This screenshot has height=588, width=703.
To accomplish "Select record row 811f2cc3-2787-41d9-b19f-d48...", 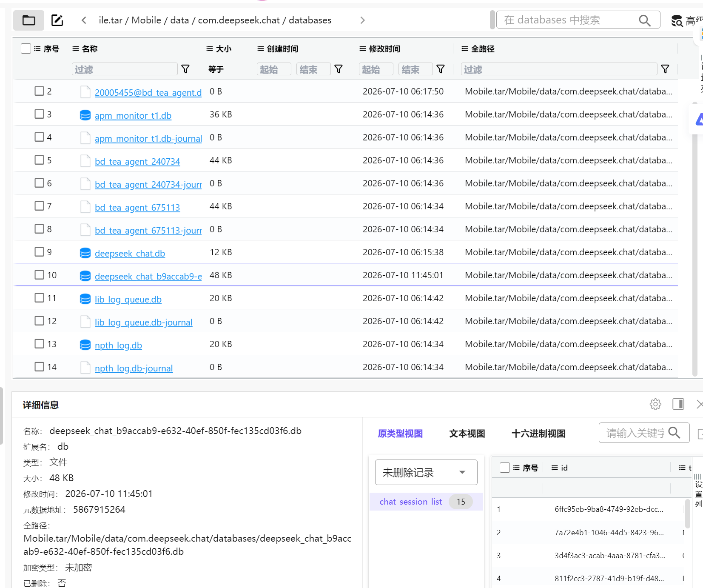I will coord(589,578).
